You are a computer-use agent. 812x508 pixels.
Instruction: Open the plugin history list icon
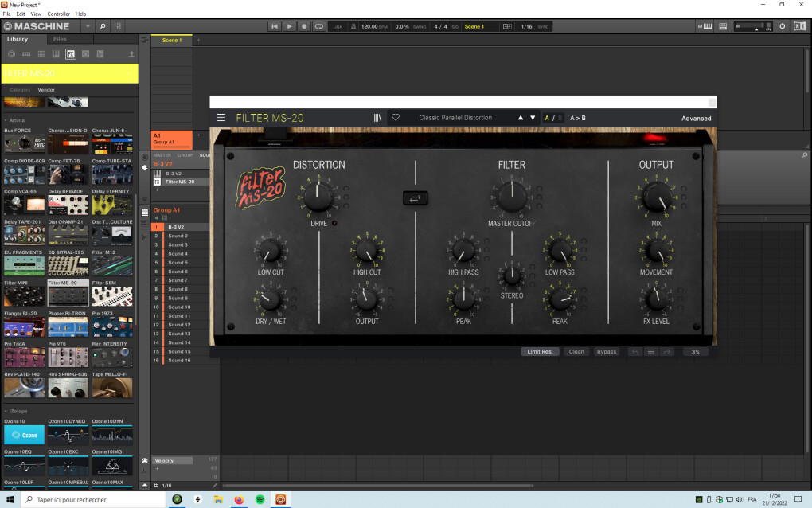pos(651,352)
